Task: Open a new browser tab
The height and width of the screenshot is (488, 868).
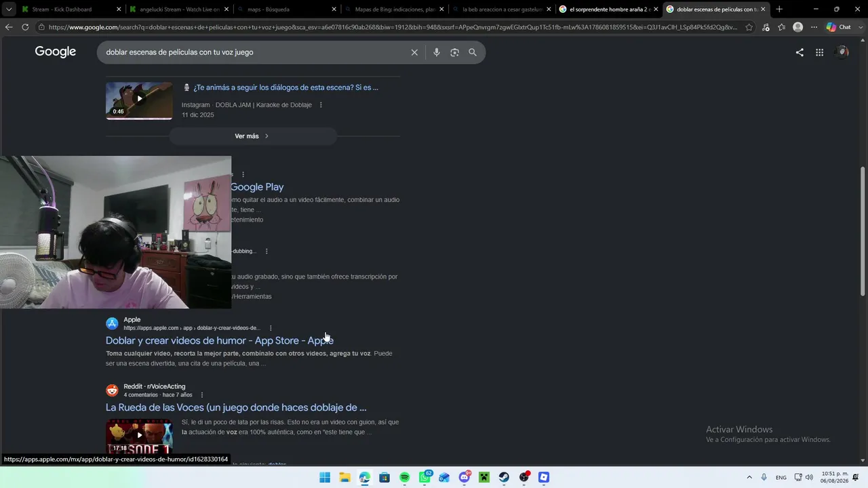Action: click(779, 9)
